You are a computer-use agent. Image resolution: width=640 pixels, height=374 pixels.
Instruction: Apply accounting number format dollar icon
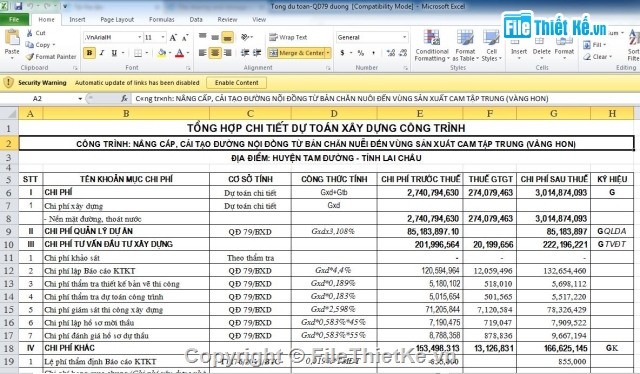[342, 53]
